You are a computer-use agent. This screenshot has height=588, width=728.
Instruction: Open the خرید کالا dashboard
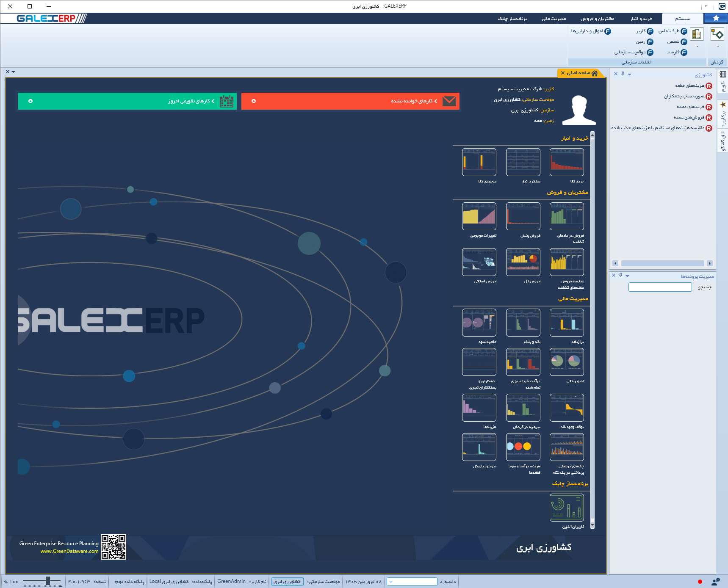coord(567,162)
